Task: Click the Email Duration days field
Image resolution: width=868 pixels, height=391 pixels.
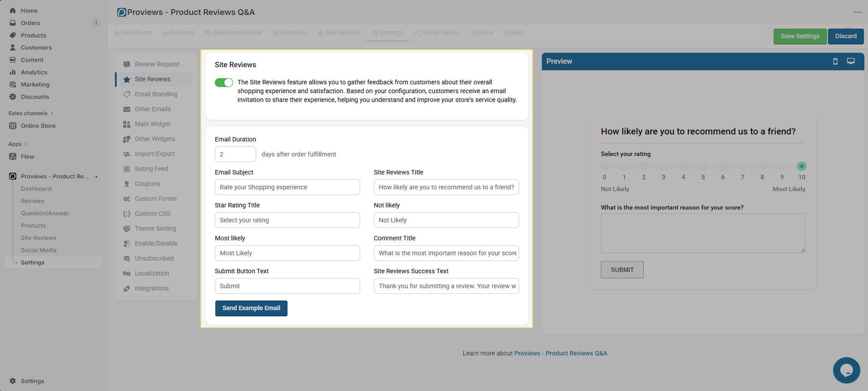Action: 236,154
